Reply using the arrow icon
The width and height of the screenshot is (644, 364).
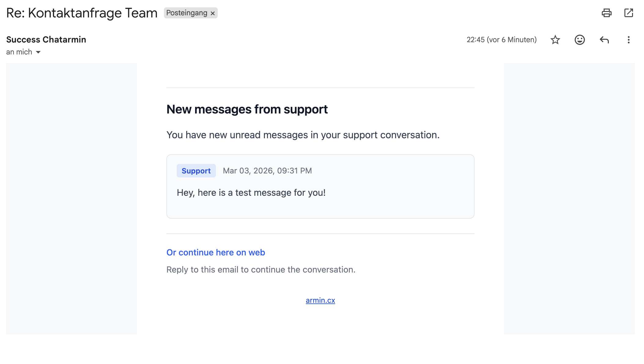pyautogui.click(x=604, y=40)
